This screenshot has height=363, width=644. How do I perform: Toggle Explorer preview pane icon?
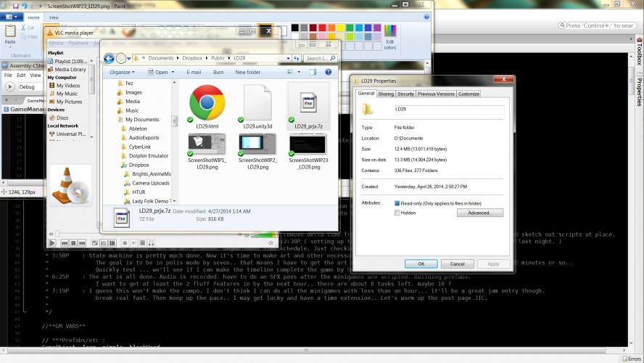pos(313,72)
